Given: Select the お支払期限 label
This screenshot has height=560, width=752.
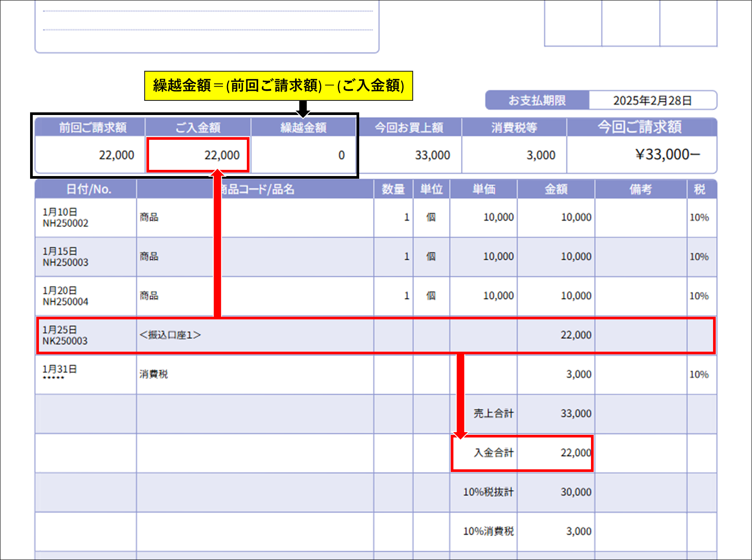Looking at the screenshot, I should pos(537,100).
